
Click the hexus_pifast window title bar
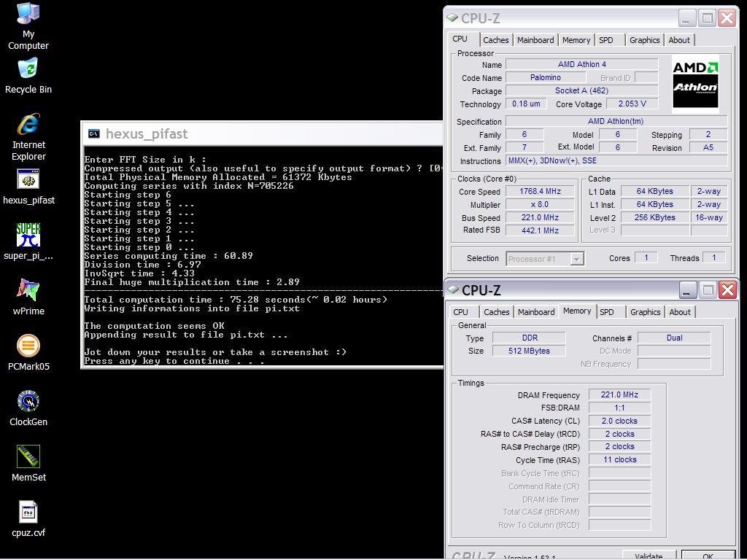262,134
